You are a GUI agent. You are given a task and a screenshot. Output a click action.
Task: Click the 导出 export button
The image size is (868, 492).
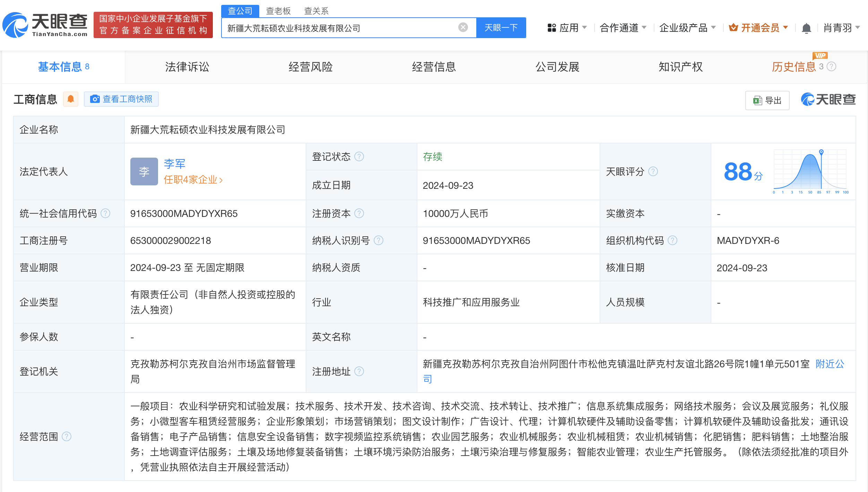click(x=767, y=100)
